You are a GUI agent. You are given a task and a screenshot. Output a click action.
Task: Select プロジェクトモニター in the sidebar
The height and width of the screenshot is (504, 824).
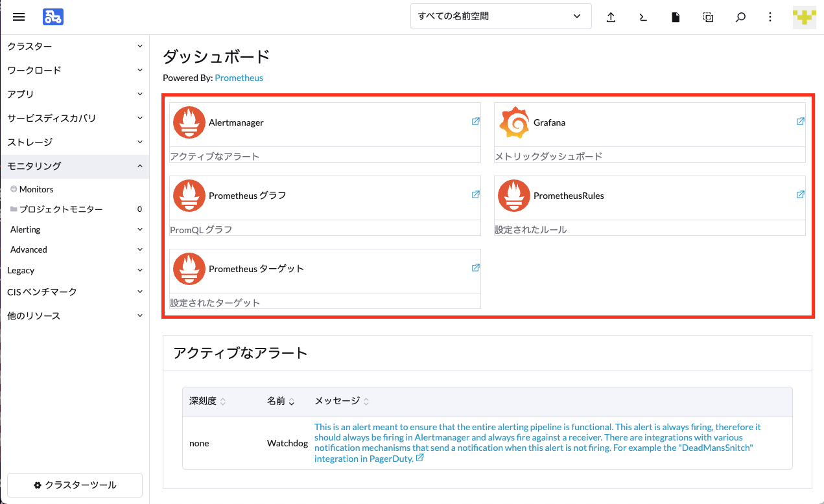coord(75,209)
